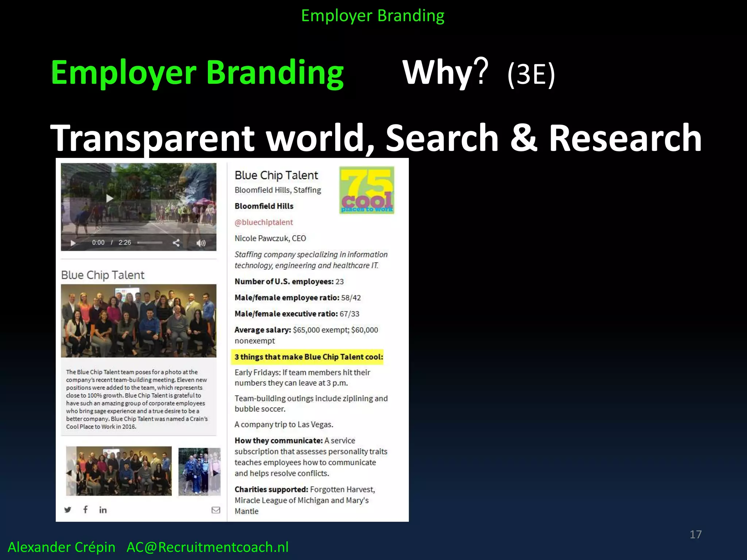This screenshot has height=560, width=747.
Task: Click the 'Team-building outings' paragraph
Action: [311, 404]
